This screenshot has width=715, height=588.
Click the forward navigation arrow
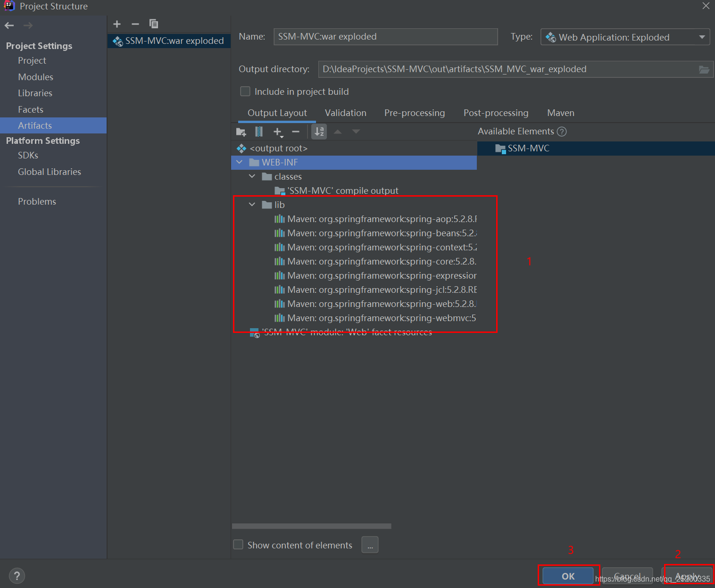click(x=28, y=25)
